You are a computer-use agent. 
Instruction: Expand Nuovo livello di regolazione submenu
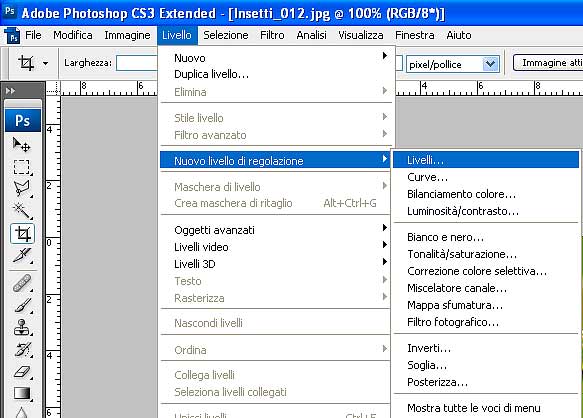coord(275,161)
